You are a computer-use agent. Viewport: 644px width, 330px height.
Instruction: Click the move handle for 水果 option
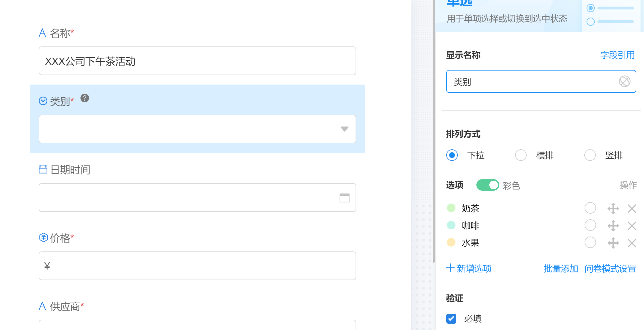[613, 243]
